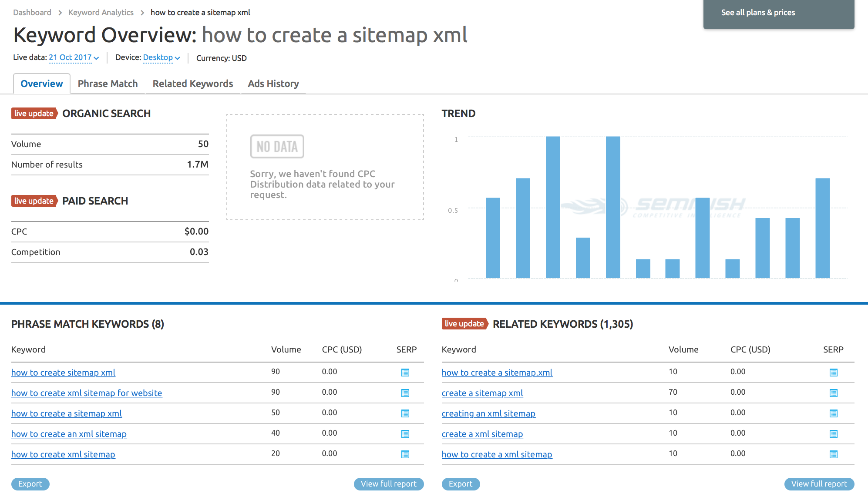This screenshot has height=497, width=868.
Task: Open 'how to create a xml sitemap' keyword link
Action: pos(497,454)
